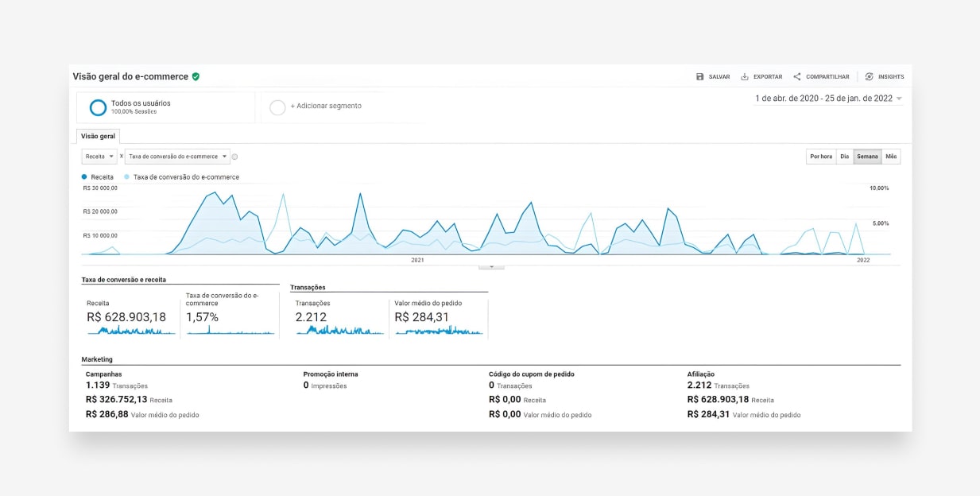
Task: Set chart granularity to Dia
Action: (845, 157)
